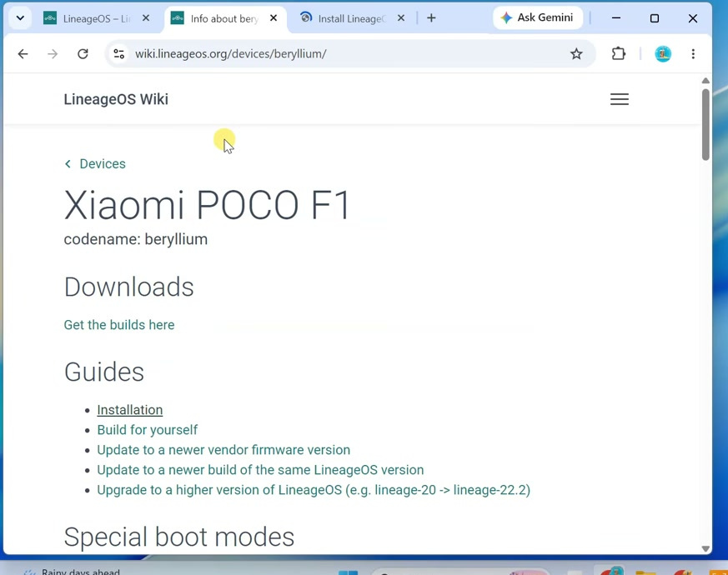View site information icon in address bar
Screen dimensions: 728x575
(x=119, y=54)
